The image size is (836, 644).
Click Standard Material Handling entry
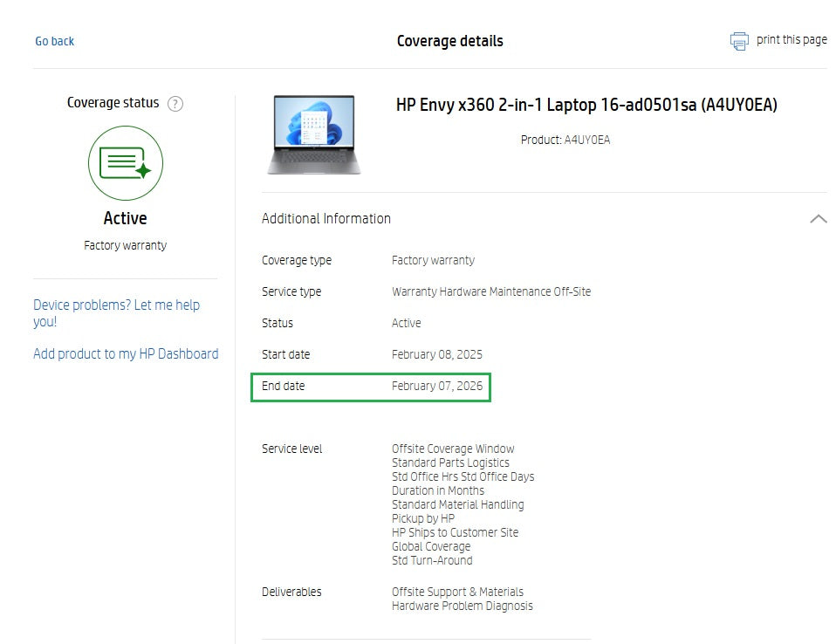point(457,504)
